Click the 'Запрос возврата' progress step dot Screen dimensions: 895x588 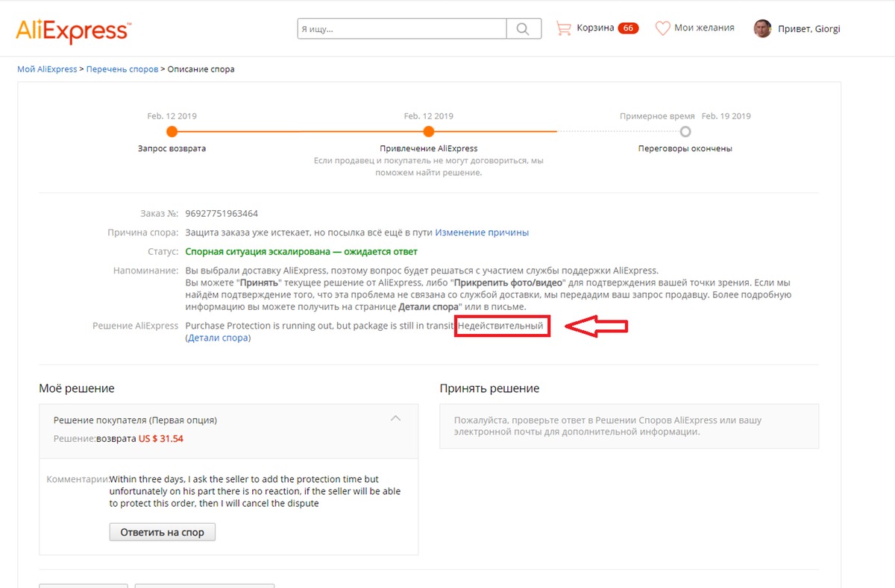[172, 132]
